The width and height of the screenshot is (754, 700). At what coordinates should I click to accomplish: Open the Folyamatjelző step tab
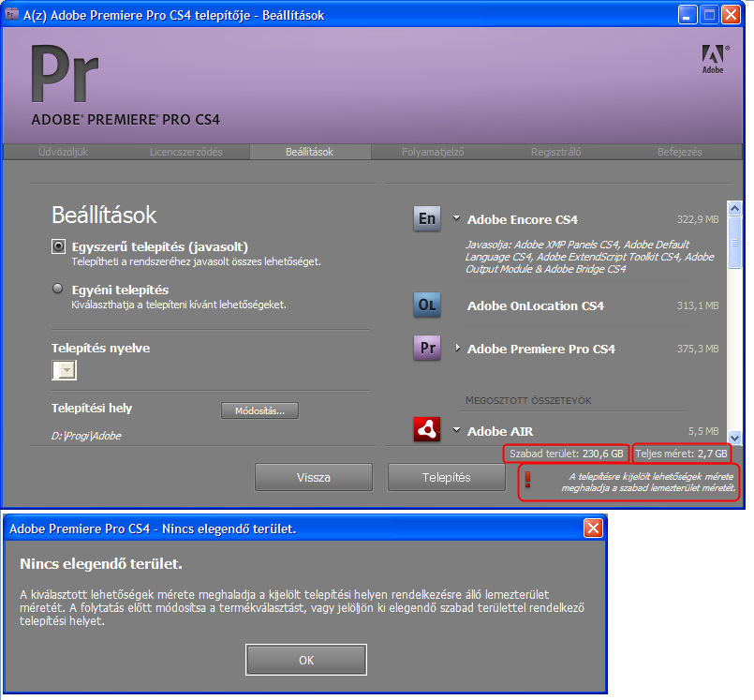pyautogui.click(x=433, y=152)
